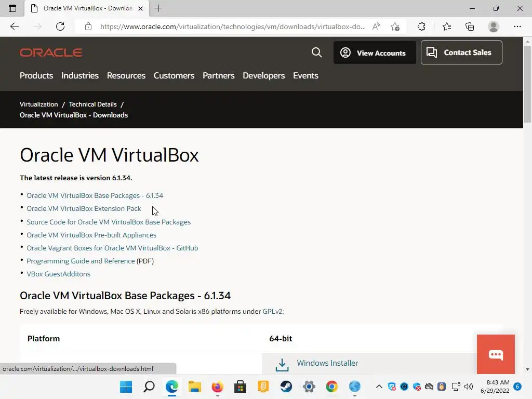Open Source Code for Base Packages link
This screenshot has width=532, height=399.
109,222
